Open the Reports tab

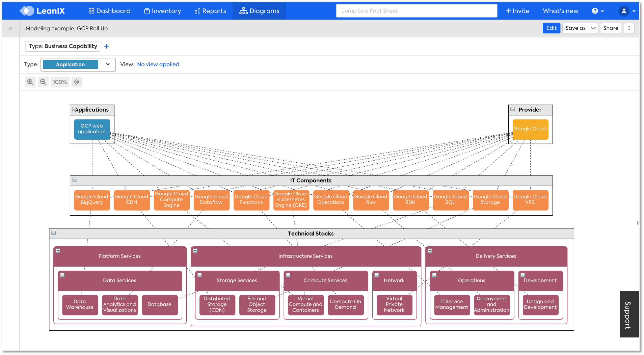point(210,11)
